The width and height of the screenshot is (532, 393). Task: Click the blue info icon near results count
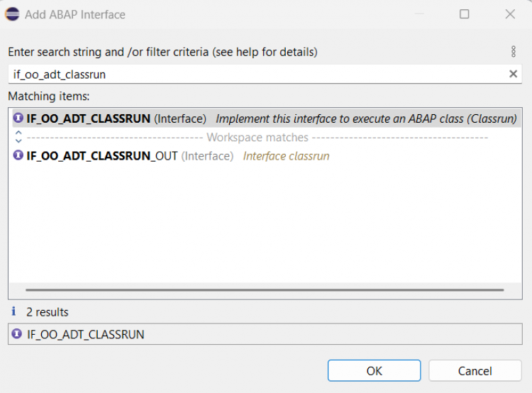click(x=13, y=311)
